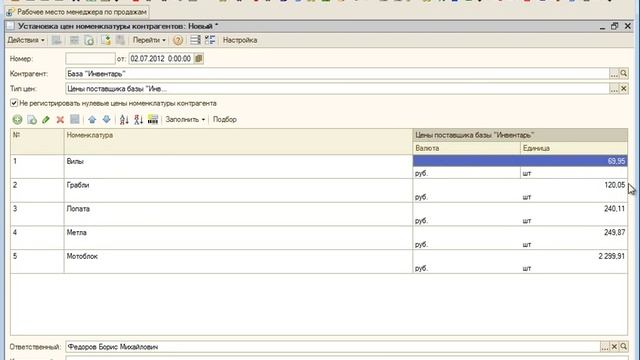Click the Подбор button
Viewport: 640px width, 360px height.
coord(224,120)
